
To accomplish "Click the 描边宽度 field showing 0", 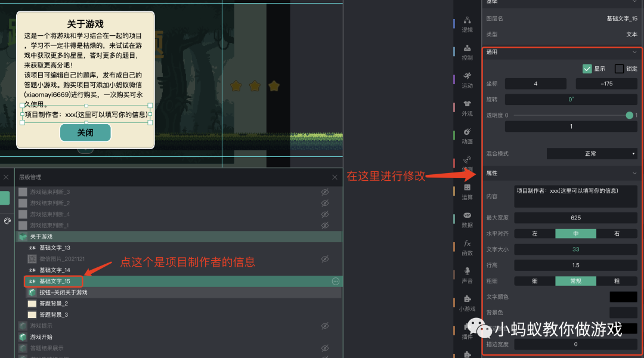I will click(576, 344).
